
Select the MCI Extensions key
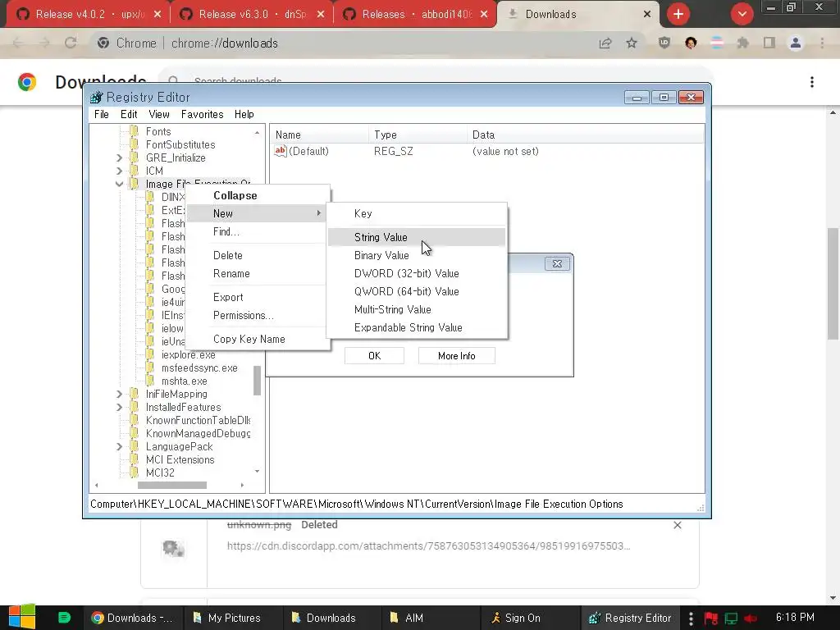pos(180,459)
